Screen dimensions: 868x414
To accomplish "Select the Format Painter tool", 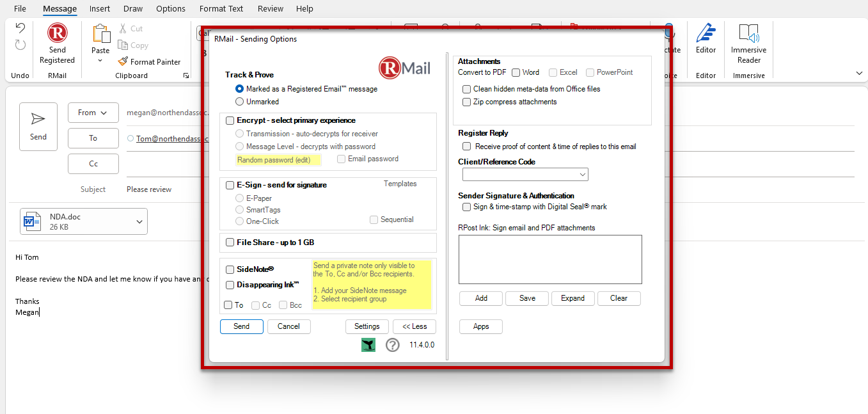I will (150, 61).
